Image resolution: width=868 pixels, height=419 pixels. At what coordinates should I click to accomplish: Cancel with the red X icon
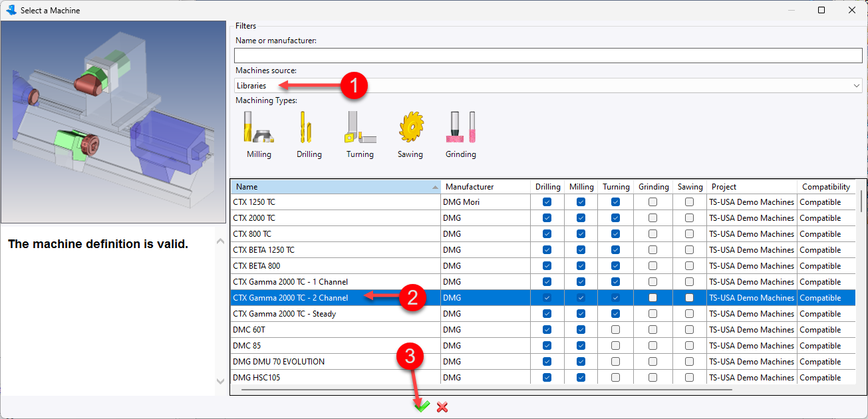coord(442,407)
